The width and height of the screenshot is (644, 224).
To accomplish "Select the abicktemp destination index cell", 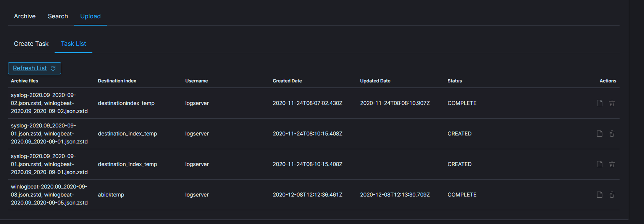I will [111, 195].
